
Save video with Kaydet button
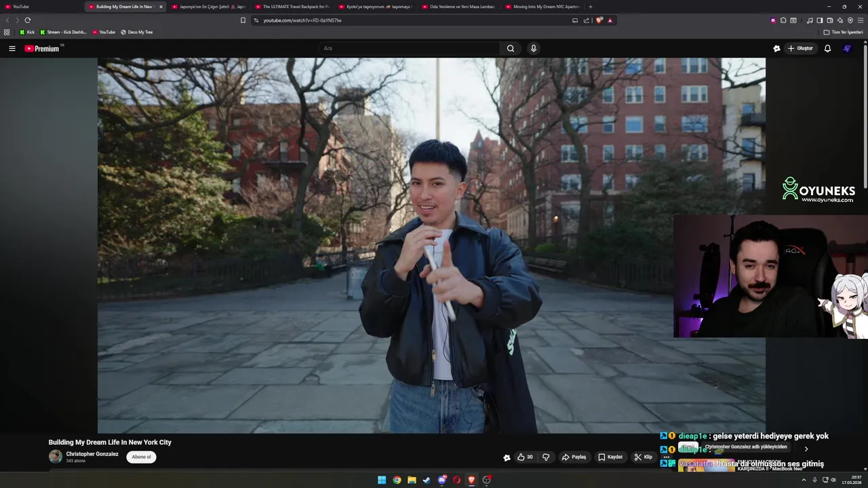(610, 457)
